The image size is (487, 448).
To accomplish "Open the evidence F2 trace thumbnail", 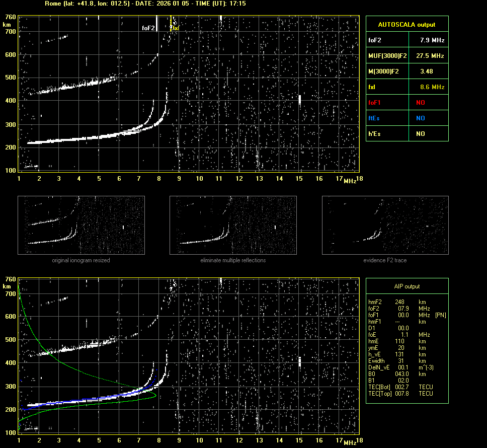I will coord(385,225).
